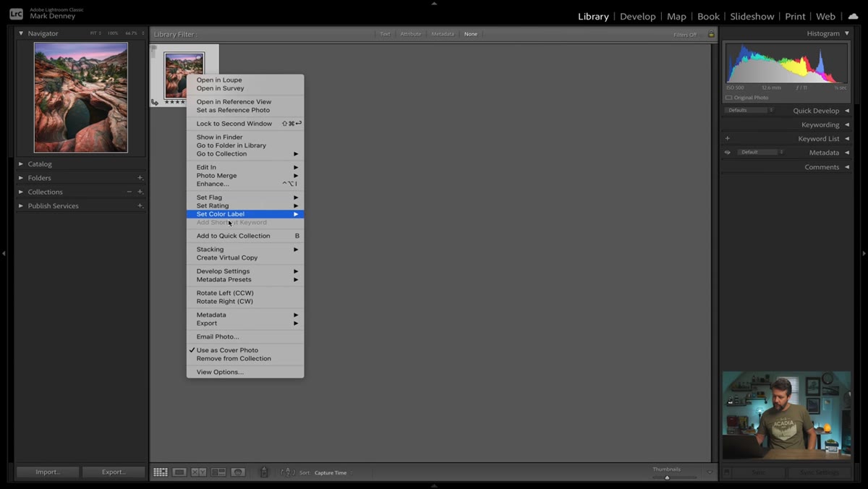This screenshot has width=868, height=489.
Task: Open the Capture Time sort dropdown
Action: click(x=333, y=473)
